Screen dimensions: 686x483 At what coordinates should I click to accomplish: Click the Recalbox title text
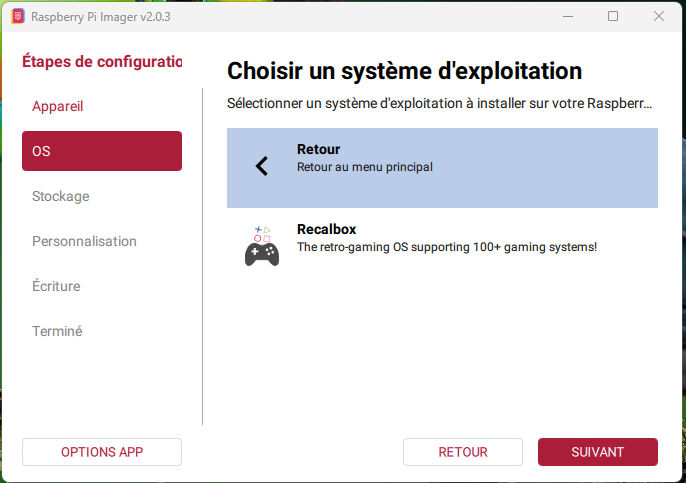click(x=326, y=229)
